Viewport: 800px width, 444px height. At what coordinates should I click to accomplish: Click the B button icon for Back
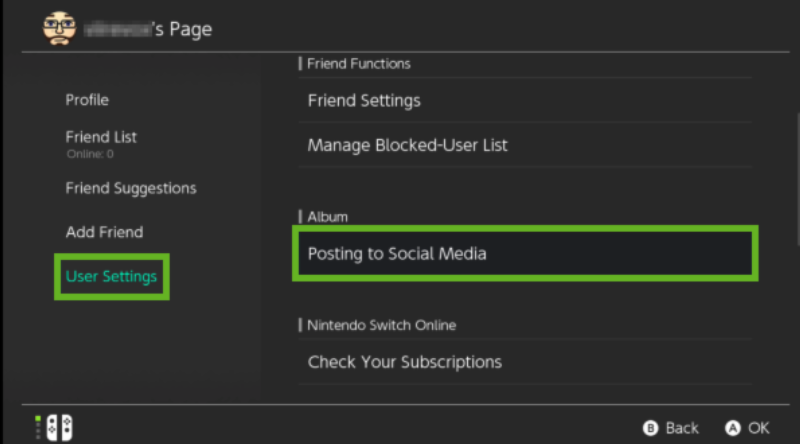pyautogui.click(x=651, y=428)
